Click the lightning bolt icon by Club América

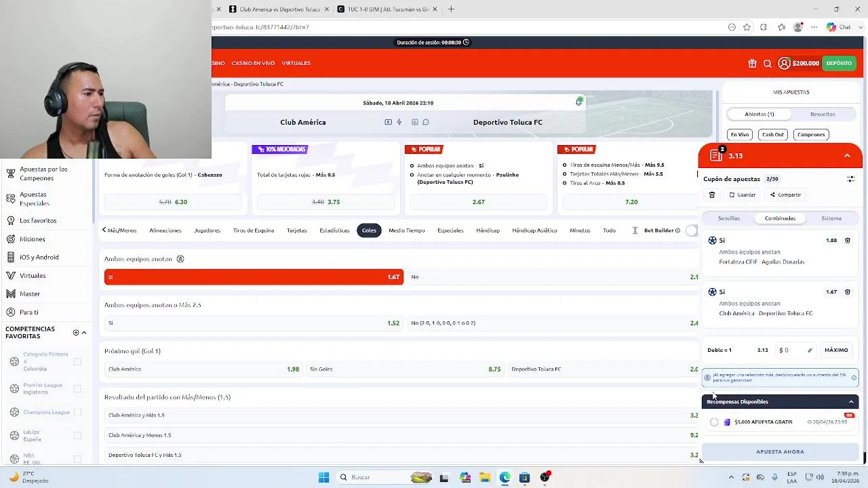click(x=399, y=122)
